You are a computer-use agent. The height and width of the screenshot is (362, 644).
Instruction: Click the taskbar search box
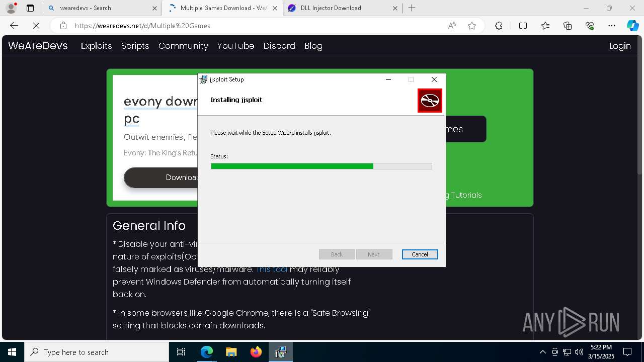(97, 352)
